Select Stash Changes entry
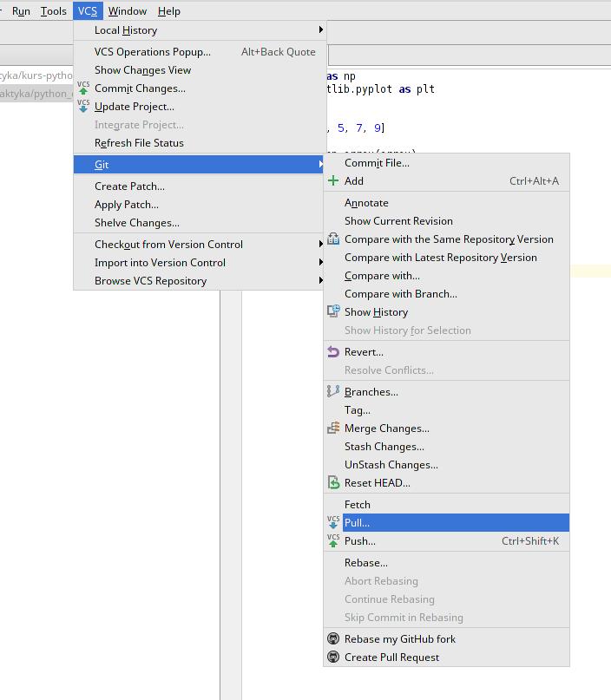The width and height of the screenshot is (611, 700). 446,447
